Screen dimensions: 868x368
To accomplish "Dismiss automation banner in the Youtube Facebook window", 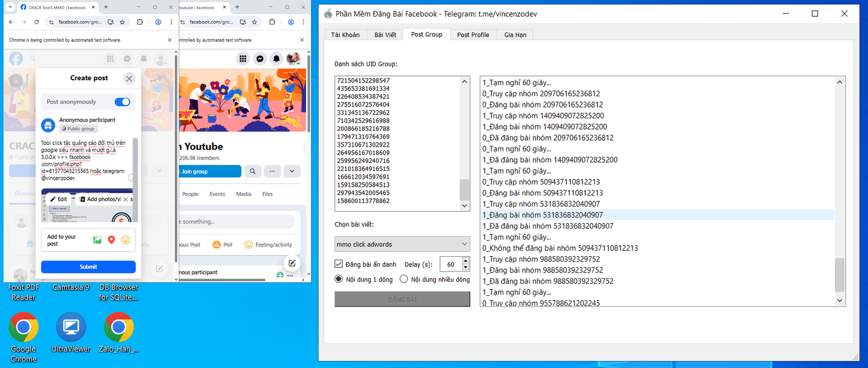I will 302,40.
